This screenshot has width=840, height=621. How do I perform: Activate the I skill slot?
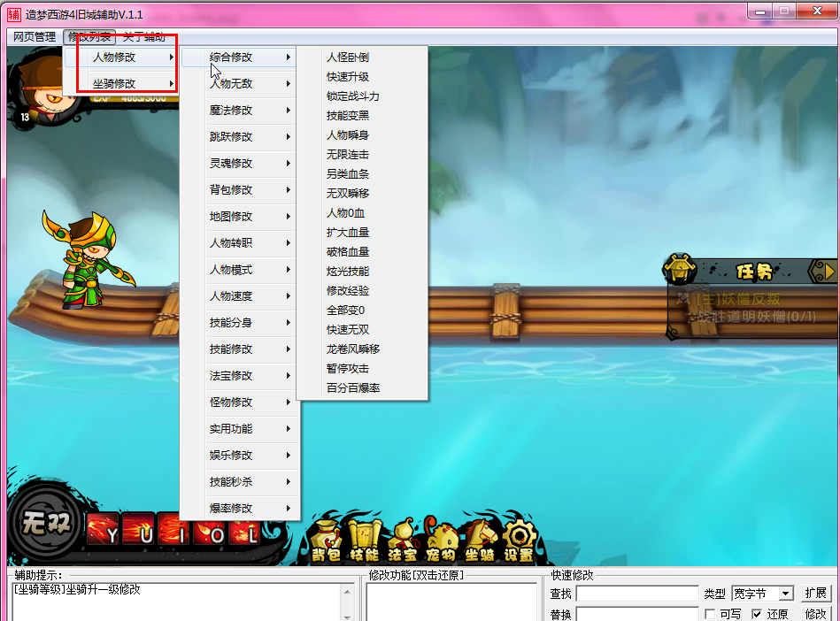click(173, 529)
